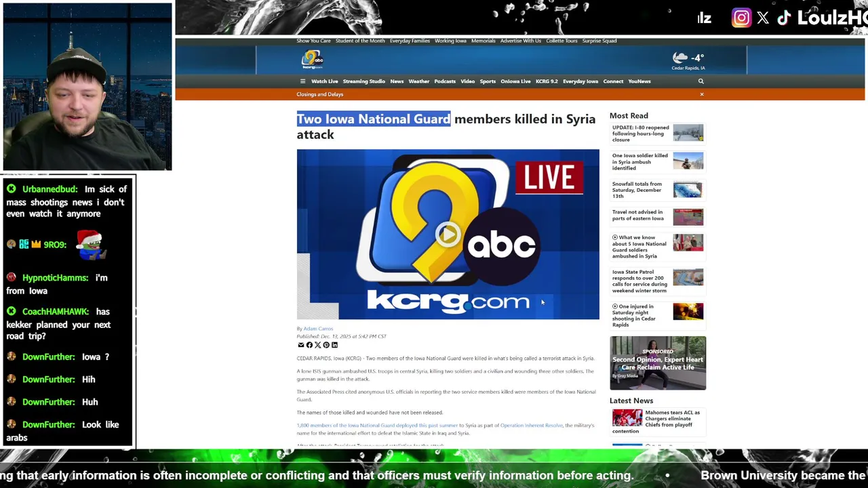The image size is (868, 488).
Task: Click Mahomes story thumbnail
Action: pyautogui.click(x=627, y=418)
